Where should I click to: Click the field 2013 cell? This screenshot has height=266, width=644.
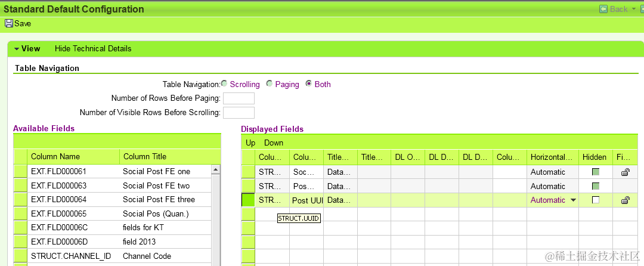click(x=166, y=242)
